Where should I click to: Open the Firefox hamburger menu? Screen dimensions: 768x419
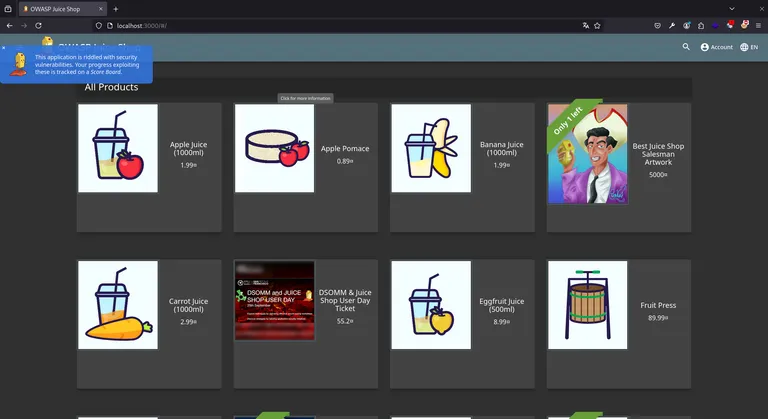click(x=758, y=25)
